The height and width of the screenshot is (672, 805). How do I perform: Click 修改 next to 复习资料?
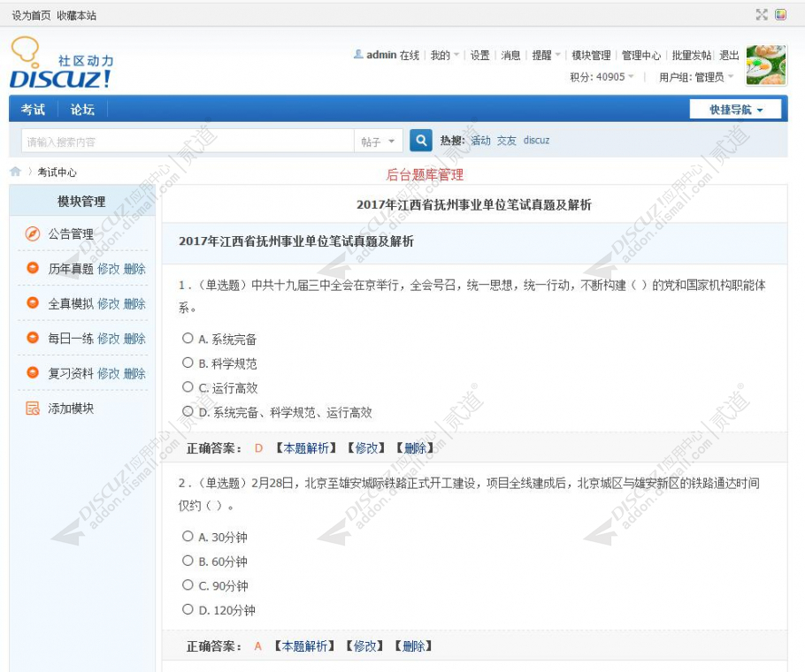coord(108,373)
